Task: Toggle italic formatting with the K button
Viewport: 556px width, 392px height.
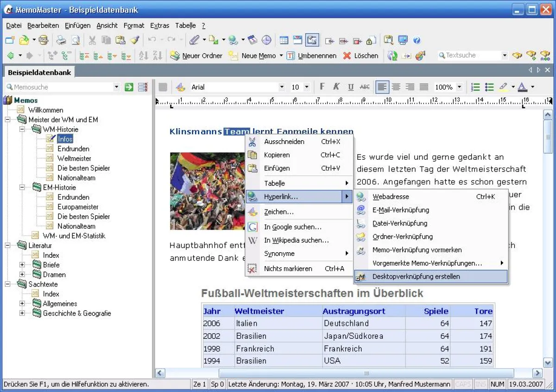Action: point(336,87)
